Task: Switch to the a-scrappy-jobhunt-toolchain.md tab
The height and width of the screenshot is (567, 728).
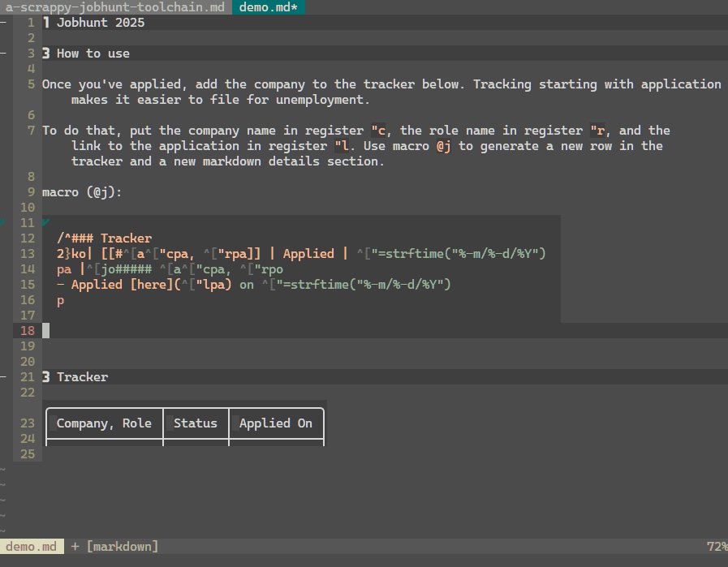Action: pyautogui.click(x=114, y=7)
